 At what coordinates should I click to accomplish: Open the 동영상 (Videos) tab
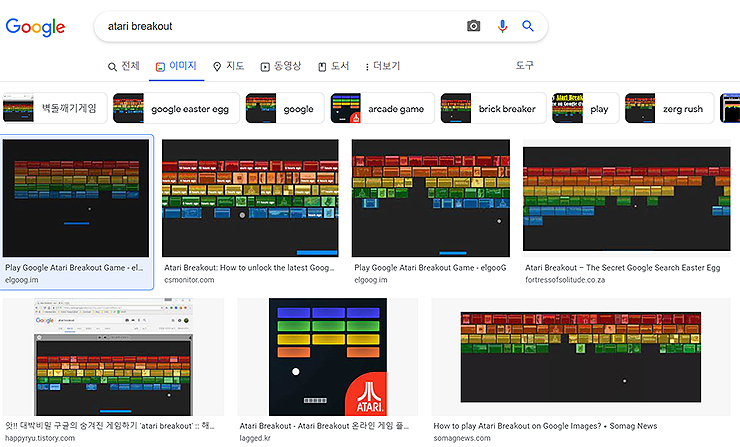(281, 66)
